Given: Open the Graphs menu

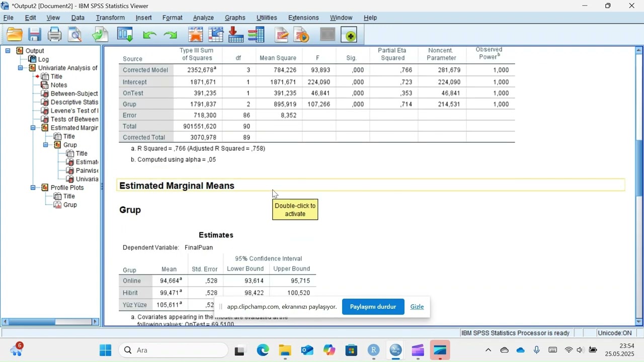Looking at the screenshot, I should (235, 18).
